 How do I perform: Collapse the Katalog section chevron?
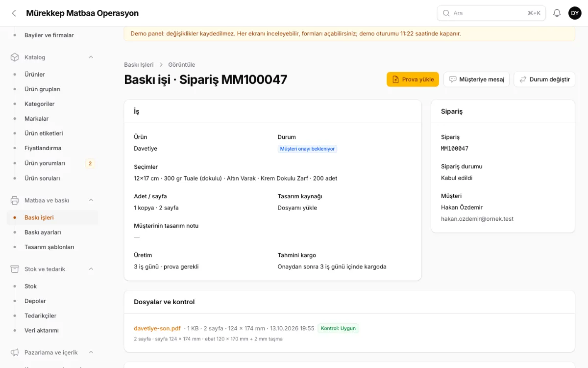coord(91,57)
